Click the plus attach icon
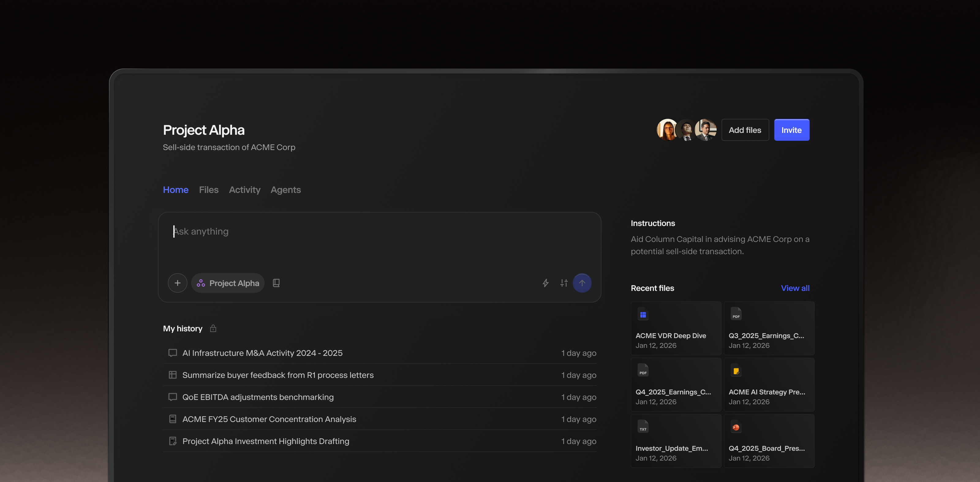 point(177,283)
